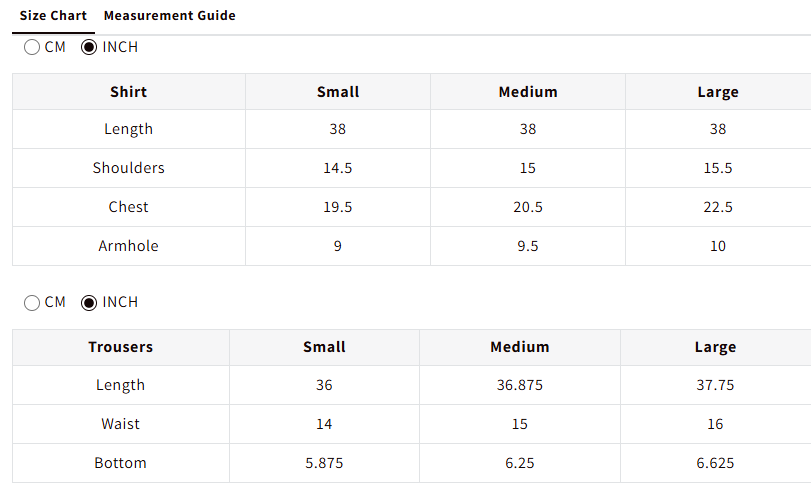Viewport: 811px width, 491px height.
Task: Click the Trousers column header
Action: [121, 347]
